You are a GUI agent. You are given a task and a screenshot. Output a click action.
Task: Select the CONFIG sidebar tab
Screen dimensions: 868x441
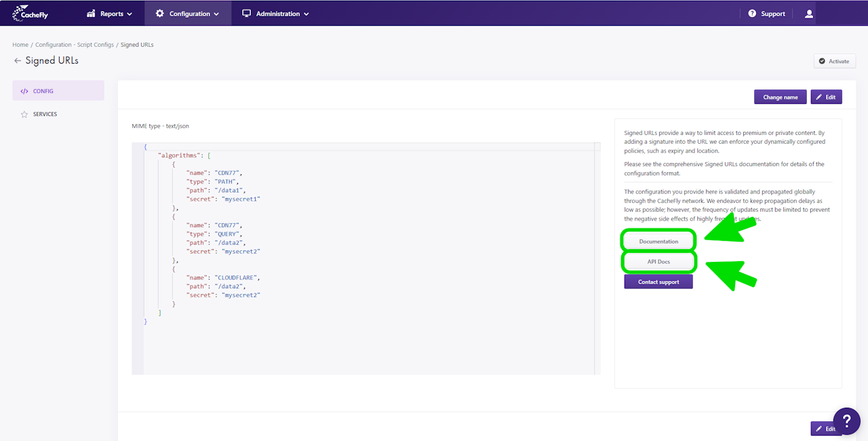point(58,91)
